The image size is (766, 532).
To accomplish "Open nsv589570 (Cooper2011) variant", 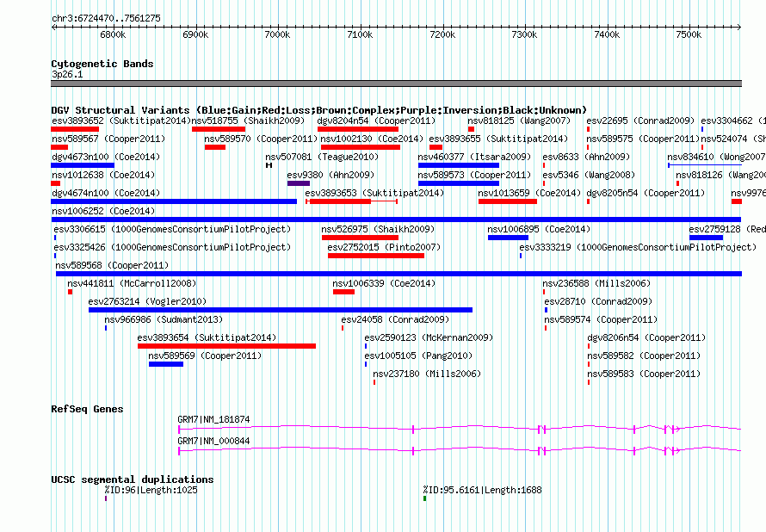I will tap(261, 139).
